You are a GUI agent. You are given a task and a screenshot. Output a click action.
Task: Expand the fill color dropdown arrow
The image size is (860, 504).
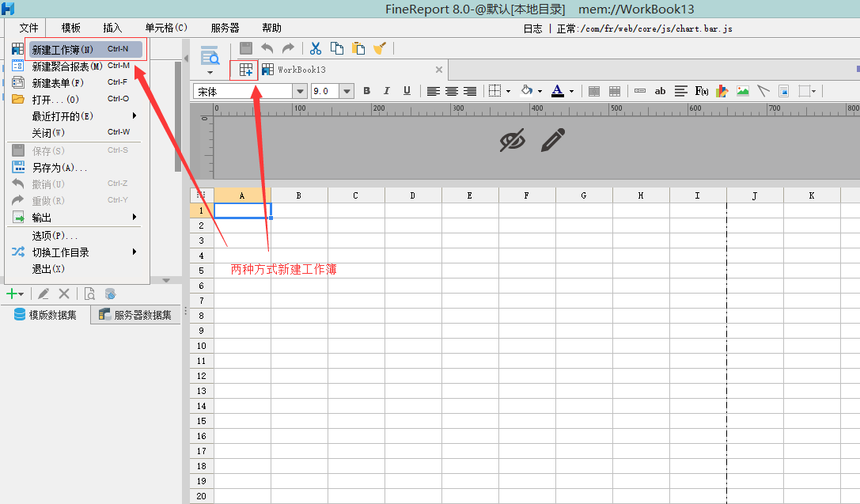[x=540, y=92]
